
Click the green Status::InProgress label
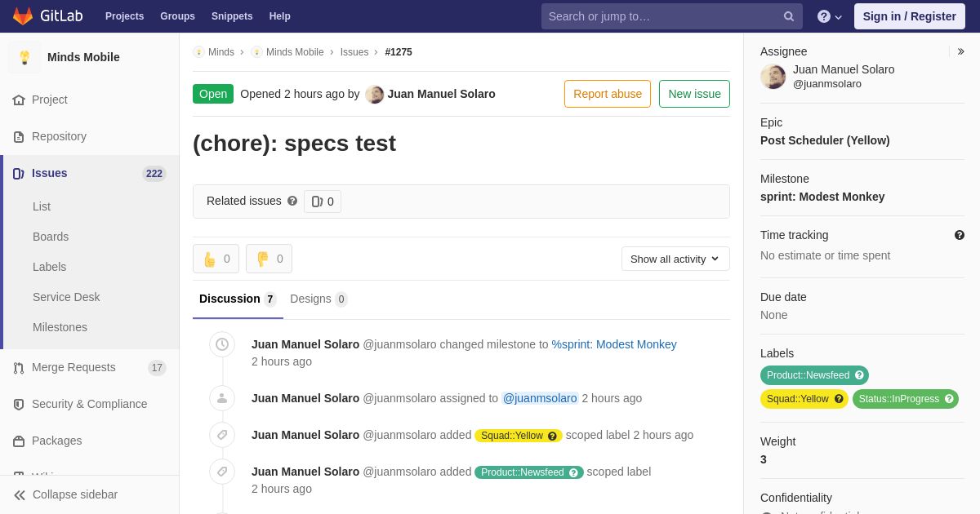pyautogui.click(x=906, y=399)
